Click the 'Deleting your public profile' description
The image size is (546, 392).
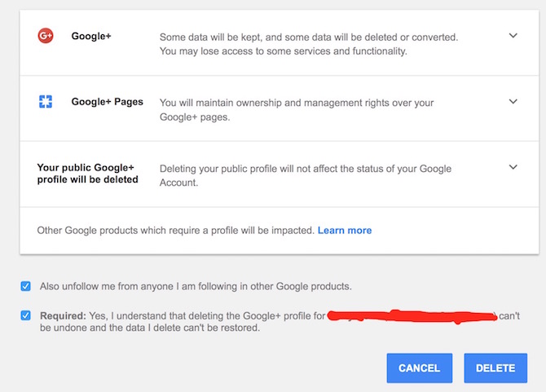tap(305, 175)
